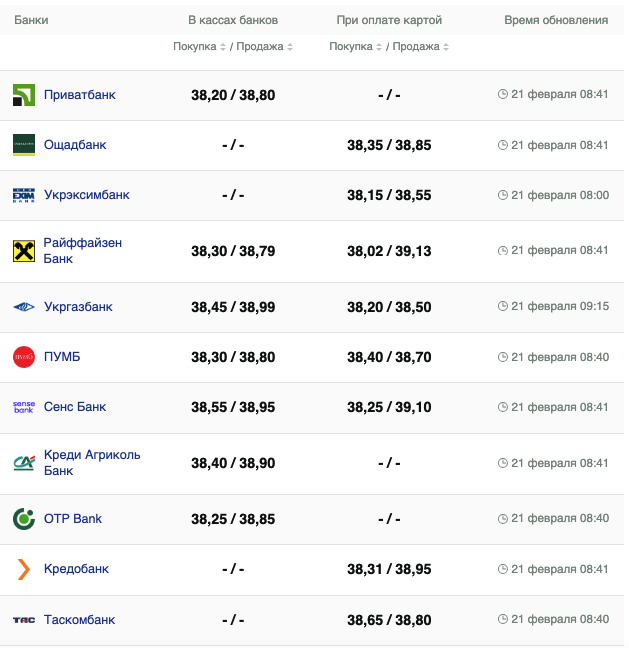
Task: Click the Таскомбанк logo icon
Action: tap(24, 620)
